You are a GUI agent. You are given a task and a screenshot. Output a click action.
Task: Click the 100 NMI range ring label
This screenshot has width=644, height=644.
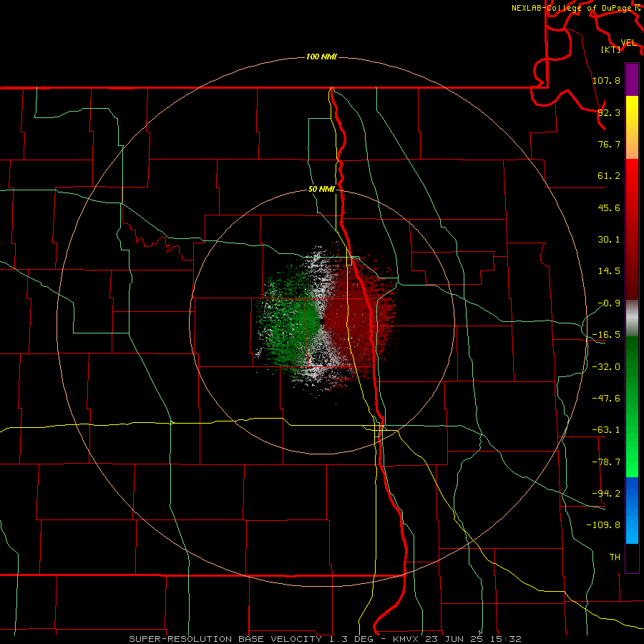pos(321,57)
